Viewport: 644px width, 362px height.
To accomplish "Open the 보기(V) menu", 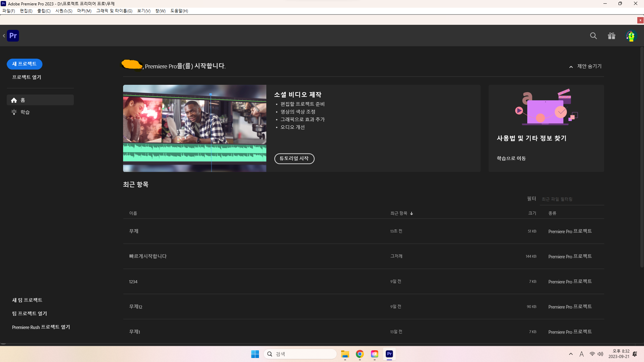I will [144, 11].
